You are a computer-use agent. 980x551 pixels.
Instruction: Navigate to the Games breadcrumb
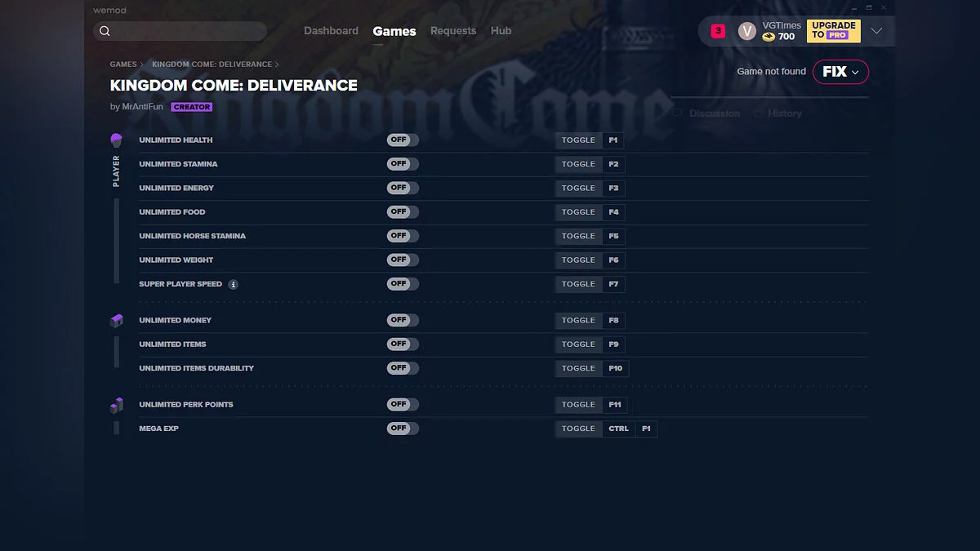pyautogui.click(x=123, y=64)
